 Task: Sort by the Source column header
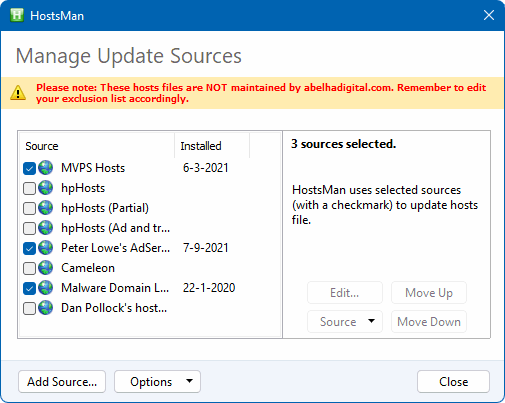[97, 146]
